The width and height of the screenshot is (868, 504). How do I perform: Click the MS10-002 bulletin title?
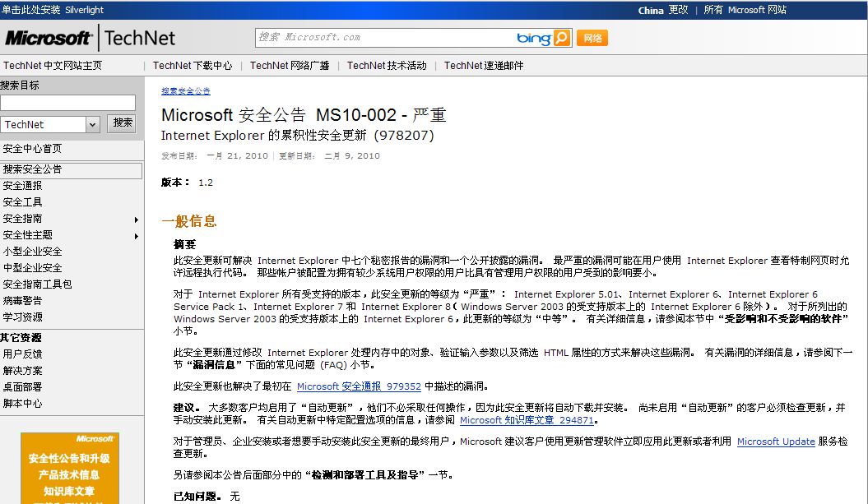click(304, 115)
